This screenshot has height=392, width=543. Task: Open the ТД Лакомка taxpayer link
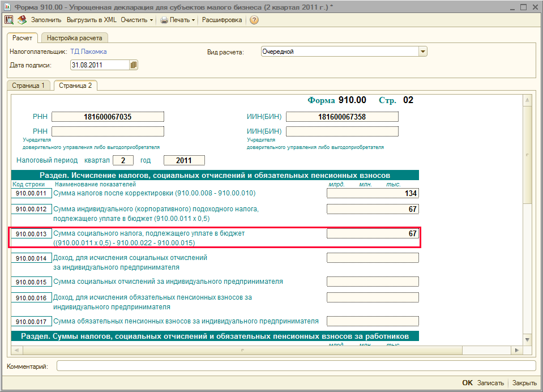(88, 52)
